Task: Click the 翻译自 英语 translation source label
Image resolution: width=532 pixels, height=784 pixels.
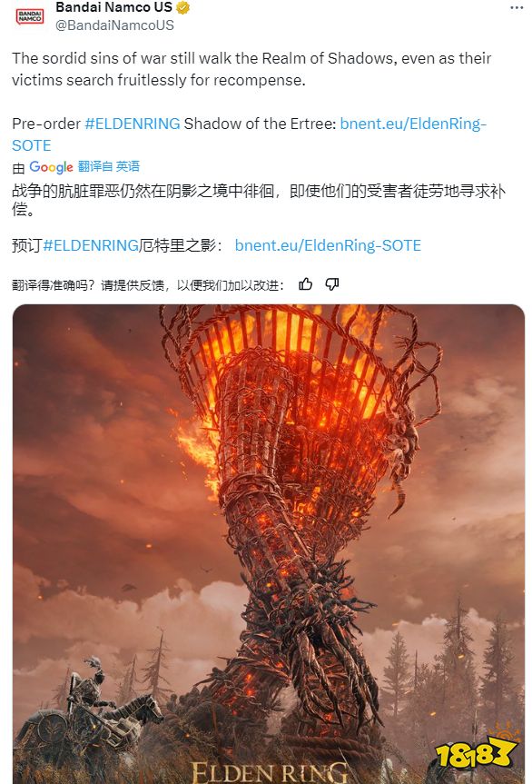Action: pyautogui.click(x=109, y=166)
